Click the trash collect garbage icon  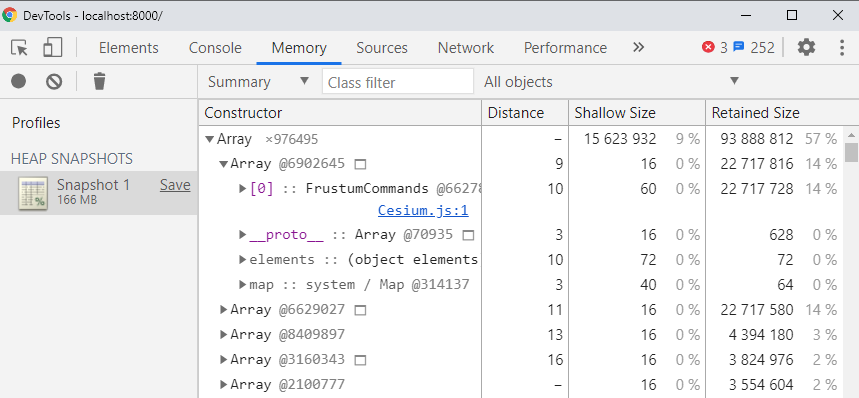tap(99, 82)
